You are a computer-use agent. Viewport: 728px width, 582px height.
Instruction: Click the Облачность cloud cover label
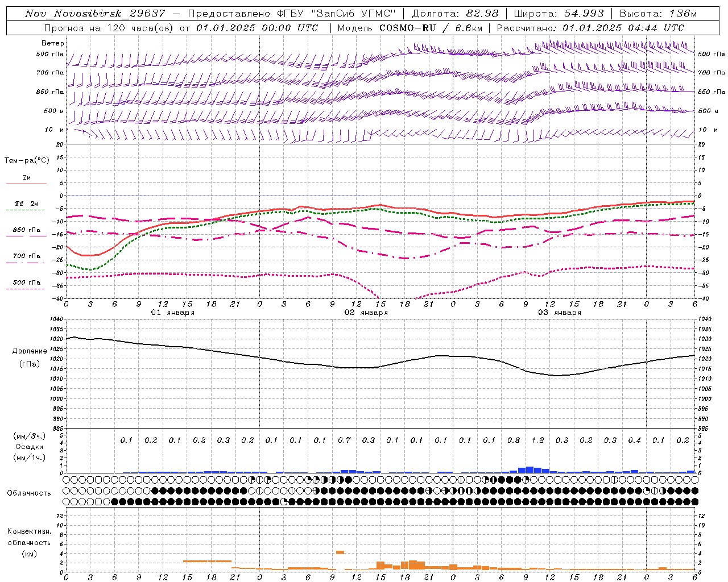[x=29, y=493]
